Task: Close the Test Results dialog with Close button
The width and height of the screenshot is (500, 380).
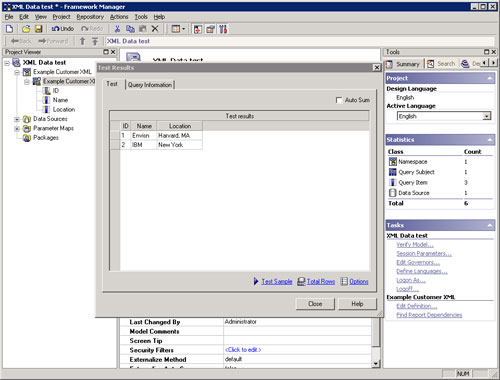Action: click(x=315, y=304)
